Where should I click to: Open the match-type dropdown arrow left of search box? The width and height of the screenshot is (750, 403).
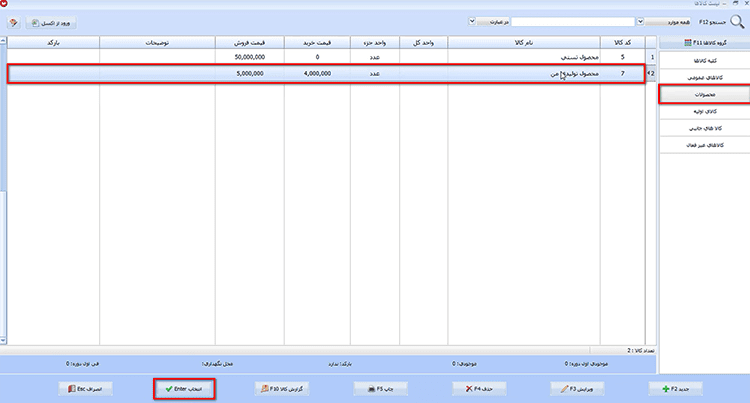472,22
